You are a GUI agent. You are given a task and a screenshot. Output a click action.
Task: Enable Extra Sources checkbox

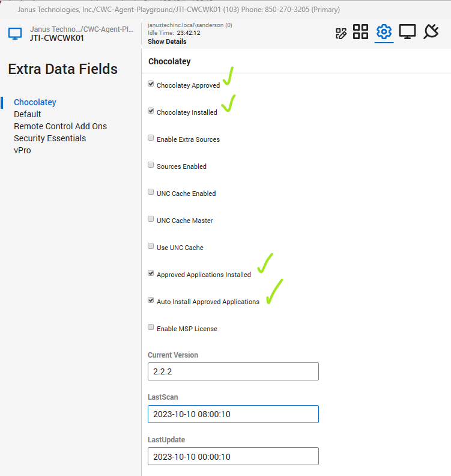(151, 138)
